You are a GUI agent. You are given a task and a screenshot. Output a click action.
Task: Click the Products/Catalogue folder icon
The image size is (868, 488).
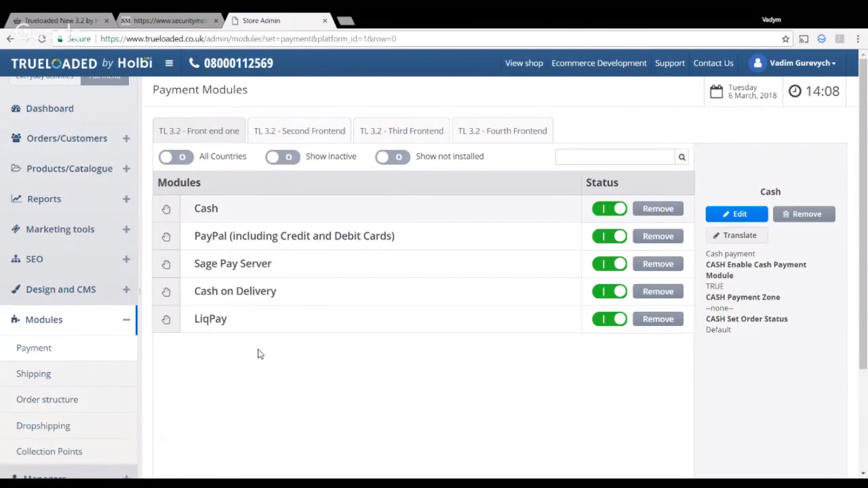point(16,168)
